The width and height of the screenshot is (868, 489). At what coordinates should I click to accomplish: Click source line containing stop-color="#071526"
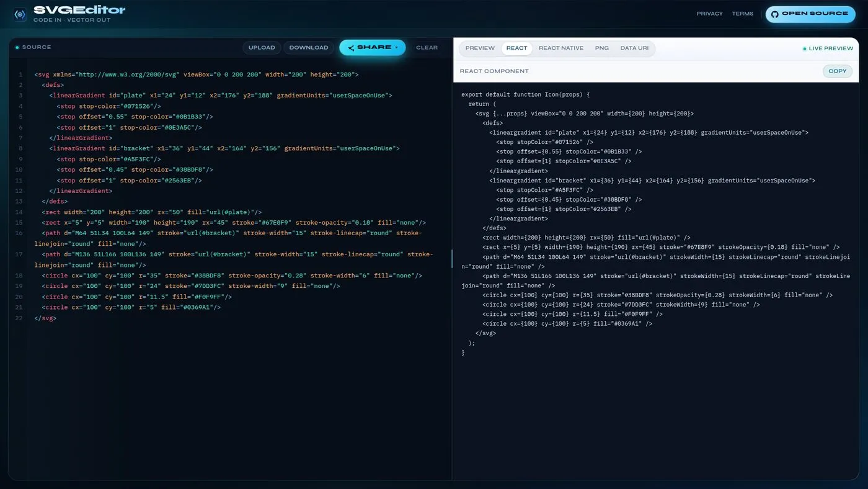108,106
